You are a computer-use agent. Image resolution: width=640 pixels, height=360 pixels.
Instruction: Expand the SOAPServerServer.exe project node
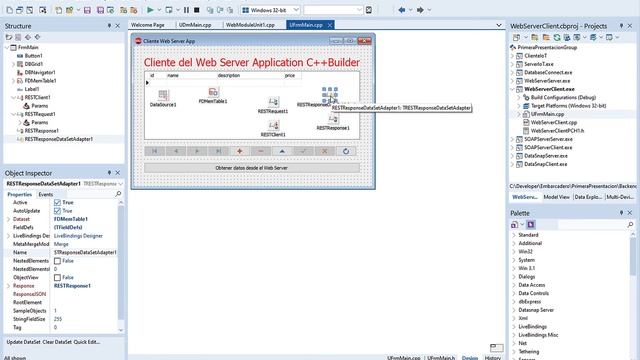513,139
